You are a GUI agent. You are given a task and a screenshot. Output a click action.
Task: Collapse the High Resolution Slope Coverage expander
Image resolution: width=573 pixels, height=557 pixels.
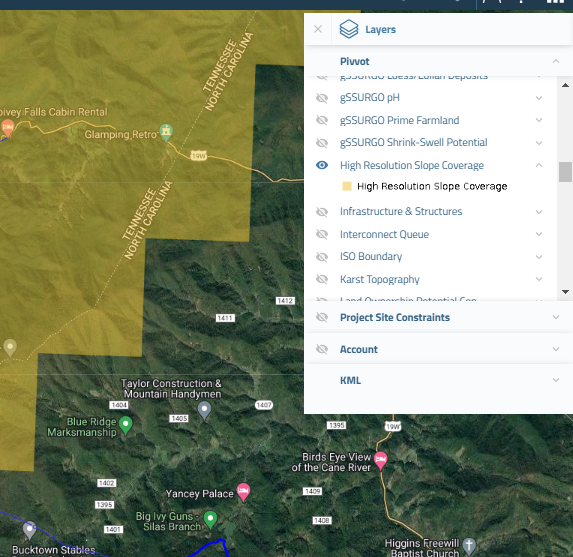pos(539,165)
